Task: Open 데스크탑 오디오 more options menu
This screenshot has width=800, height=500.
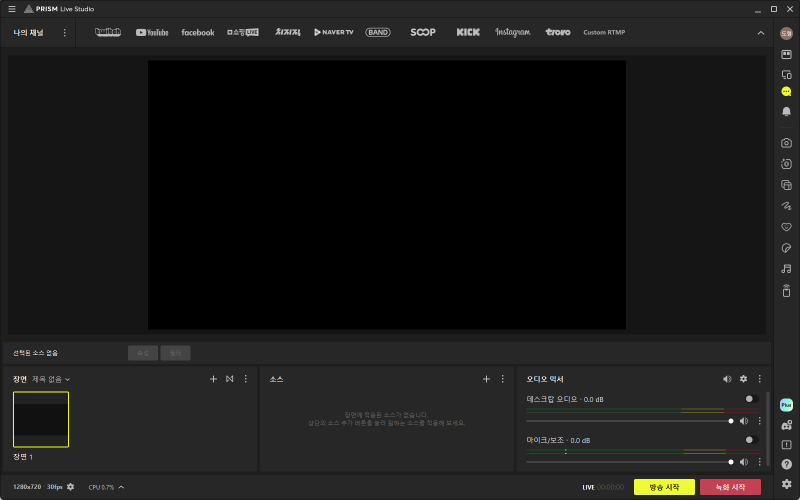Action: pyautogui.click(x=760, y=421)
